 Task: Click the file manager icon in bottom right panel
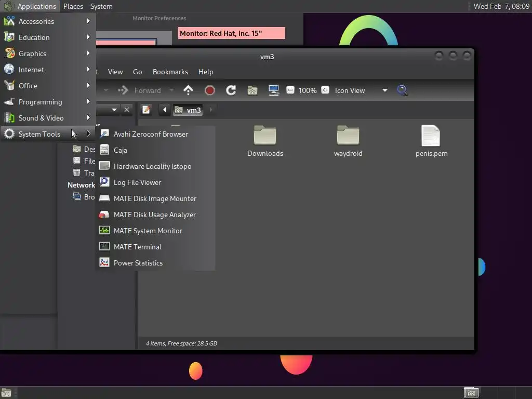tap(471, 393)
